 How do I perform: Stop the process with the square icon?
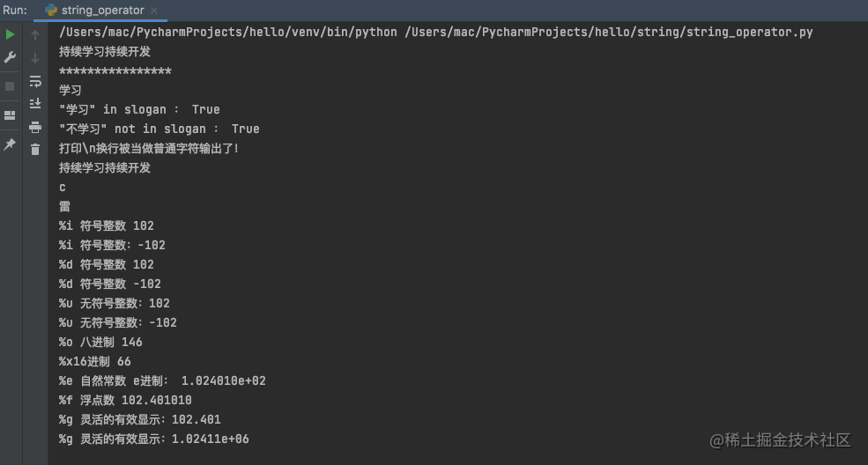pos(10,86)
